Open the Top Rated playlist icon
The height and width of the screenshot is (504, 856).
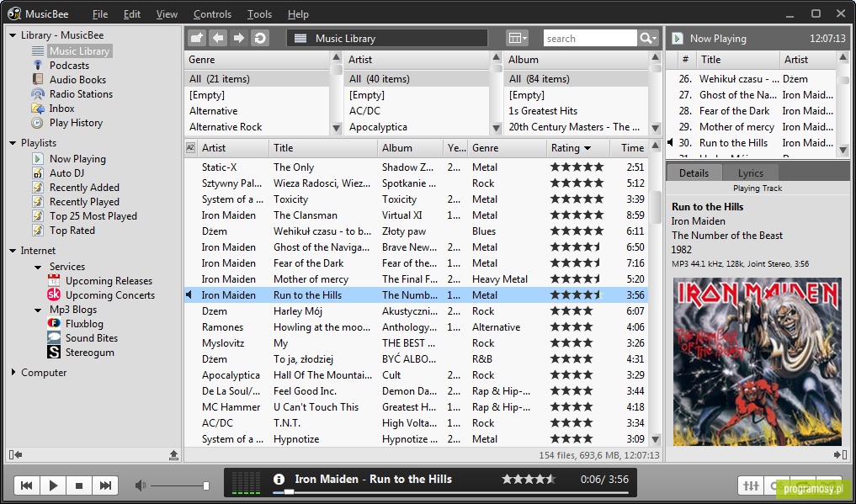(38, 231)
